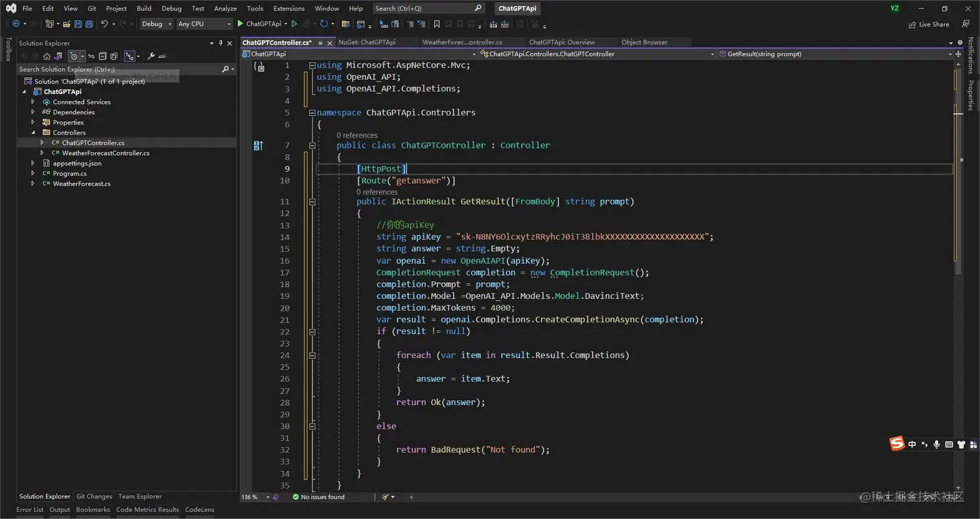
Task: Open the Build menu
Action: pos(144,8)
